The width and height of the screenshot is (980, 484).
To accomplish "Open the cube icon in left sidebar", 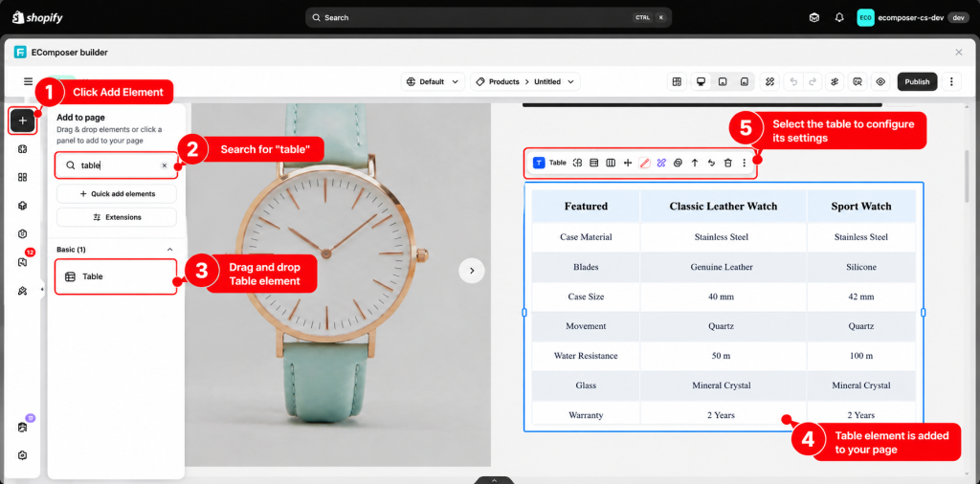I will click(x=23, y=206).
